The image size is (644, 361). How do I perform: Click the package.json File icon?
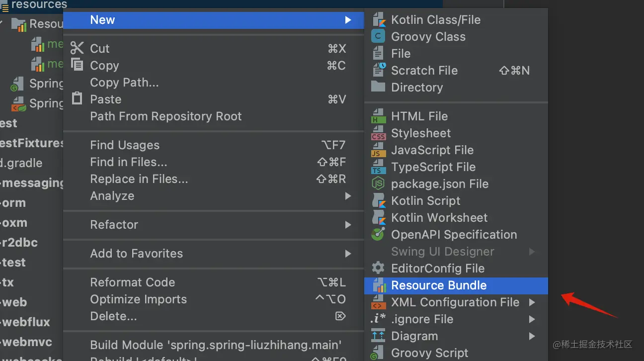(379, 184)
